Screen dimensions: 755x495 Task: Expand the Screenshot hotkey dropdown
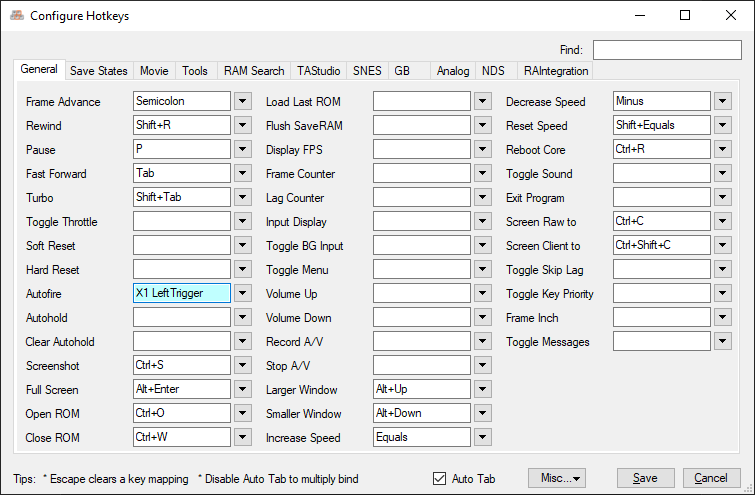click(243, 365)
